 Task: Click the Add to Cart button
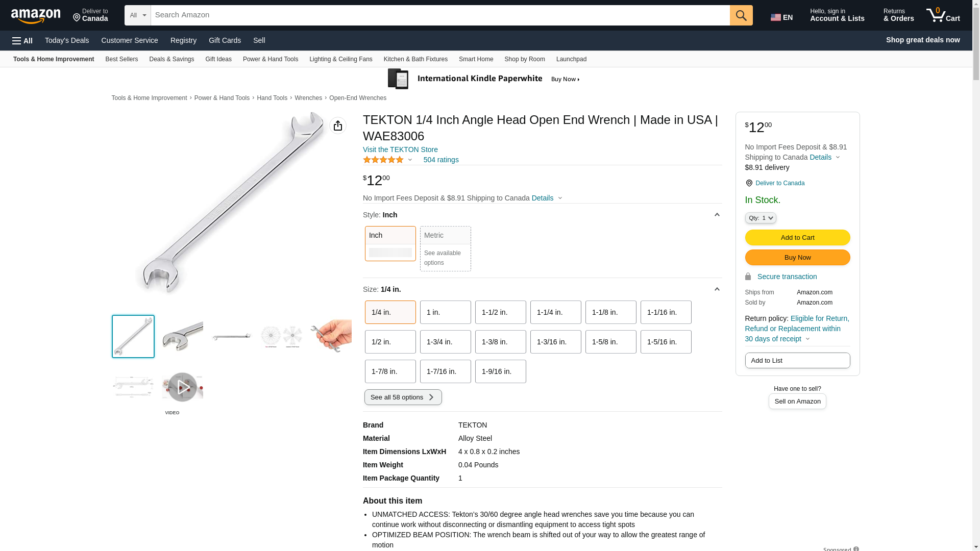[797, 237]
